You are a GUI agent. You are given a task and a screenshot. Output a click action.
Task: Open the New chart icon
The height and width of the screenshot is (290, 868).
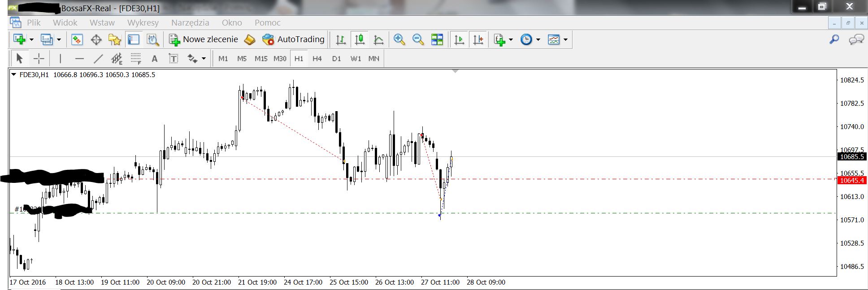19,39
